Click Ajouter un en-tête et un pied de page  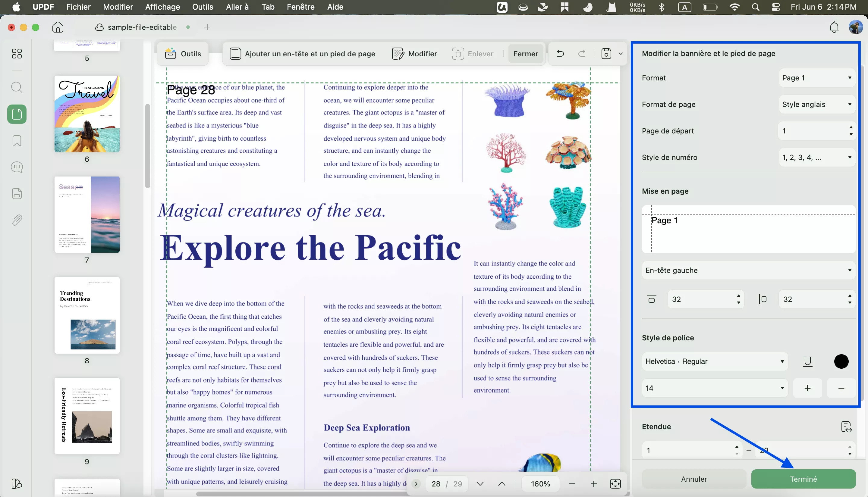coord(303,54)
